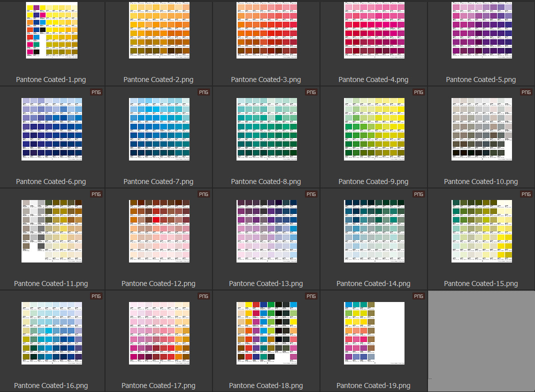
Task: Click the PNG badge on Pantone Coated-15.png
Action: [x=526, y=194]
